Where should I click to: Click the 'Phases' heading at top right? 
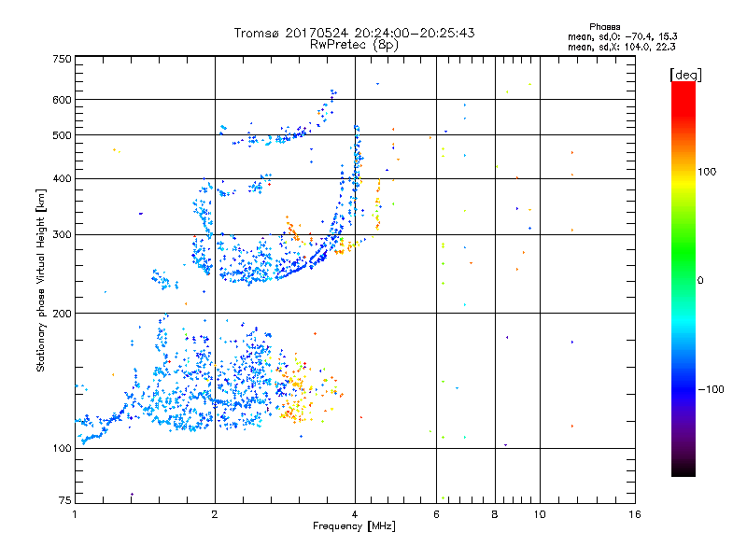604,27
